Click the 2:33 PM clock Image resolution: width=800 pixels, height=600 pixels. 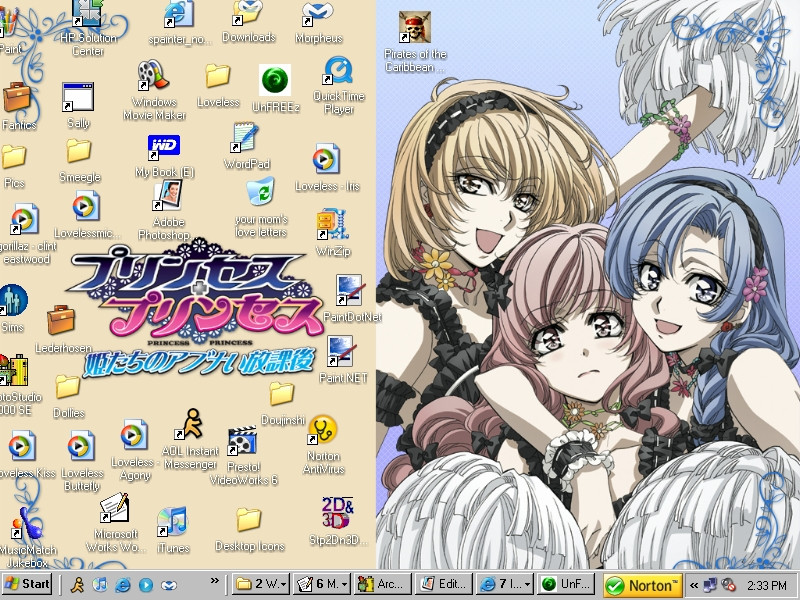766,585
